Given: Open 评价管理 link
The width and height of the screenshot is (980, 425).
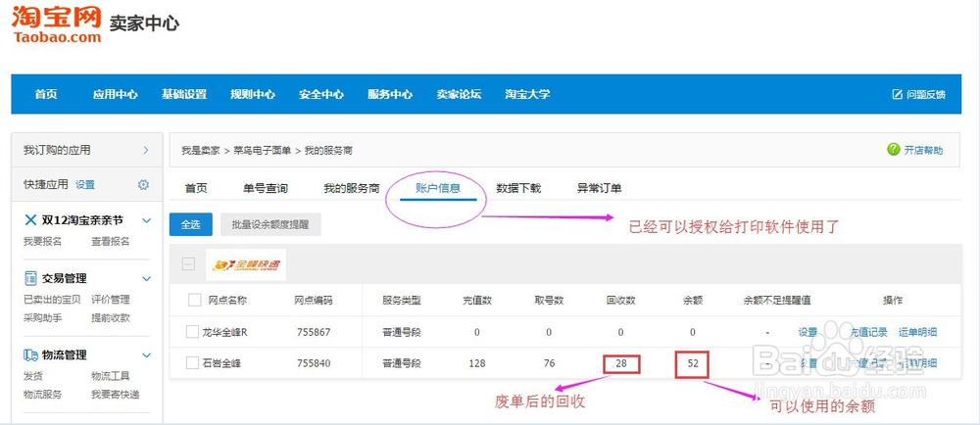Looking at the screenshot, I should pos(111,300).
